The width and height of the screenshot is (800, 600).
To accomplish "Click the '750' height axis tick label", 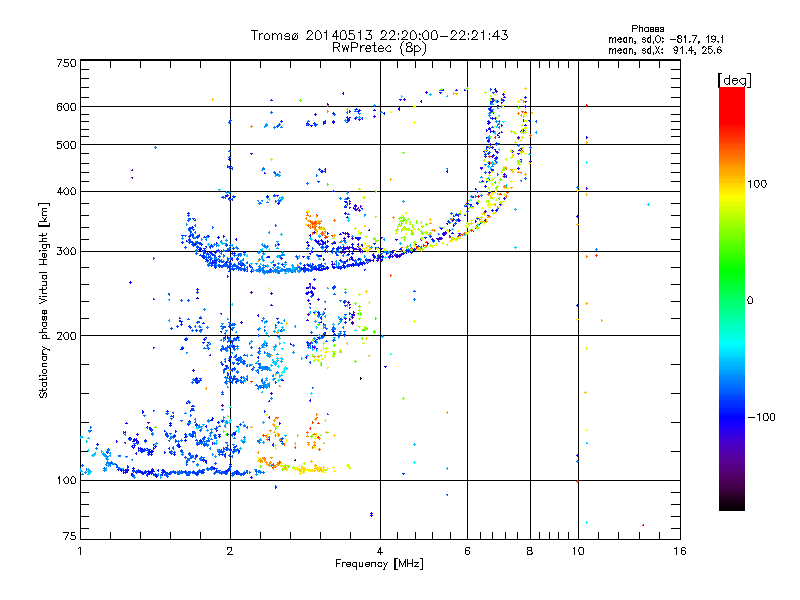I will (66, 63).
